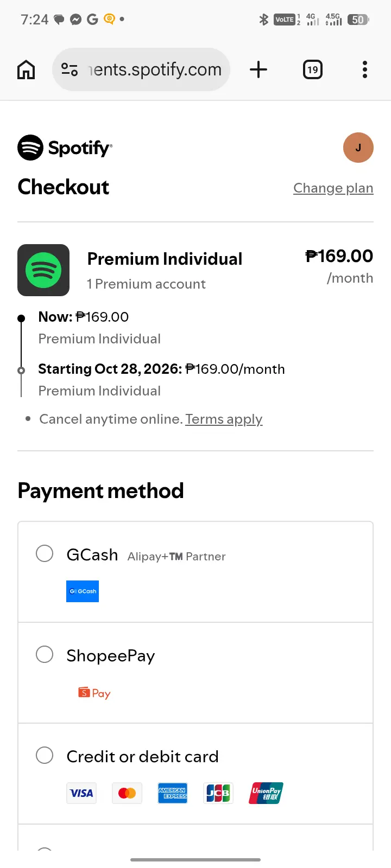Click the American Express logo

coord(173,793)
